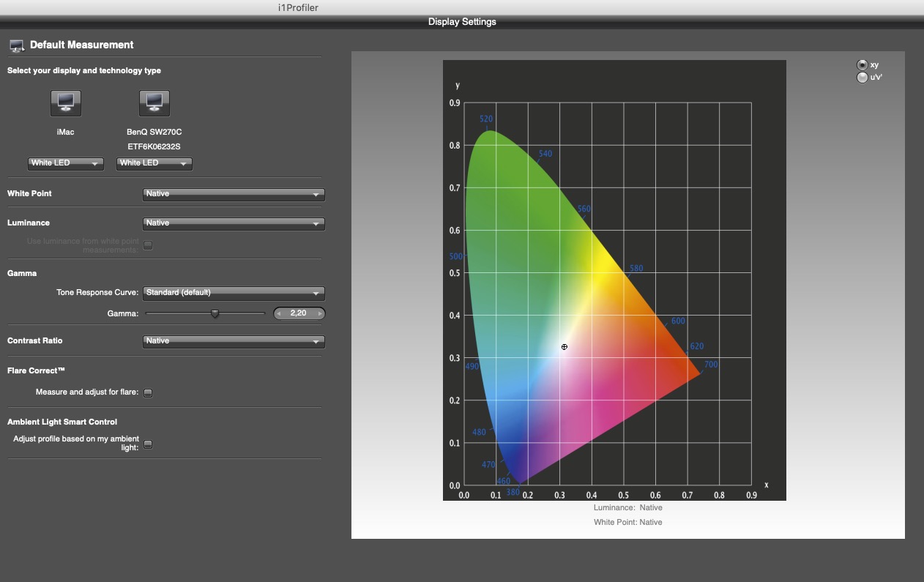Increase gamma with the right arrow
Screen dimensions: 924x582
pos(320,314)
